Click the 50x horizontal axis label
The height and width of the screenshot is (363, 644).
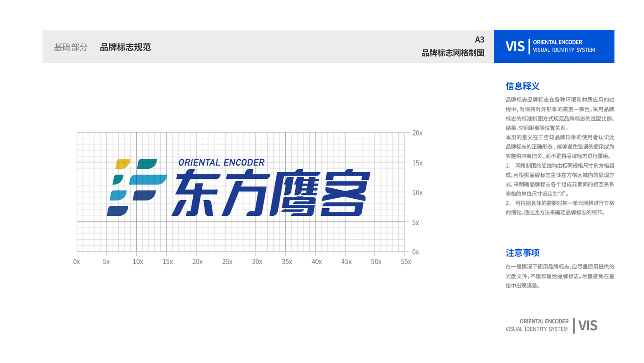pos(376,262)
